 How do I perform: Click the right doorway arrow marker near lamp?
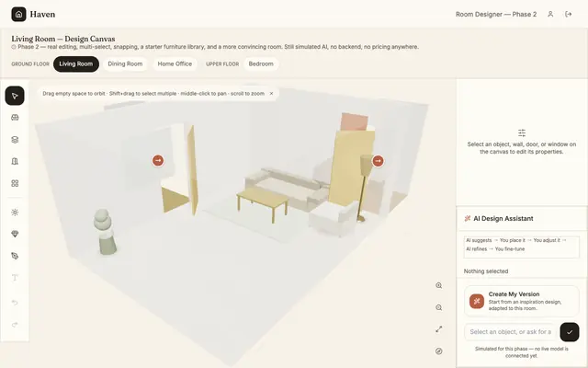[378, 161]
